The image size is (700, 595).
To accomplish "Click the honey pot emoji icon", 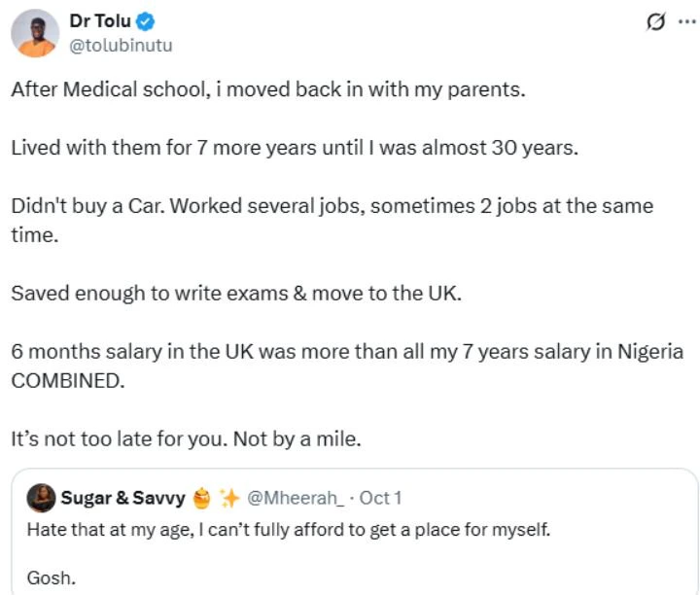I will (200, 499).
